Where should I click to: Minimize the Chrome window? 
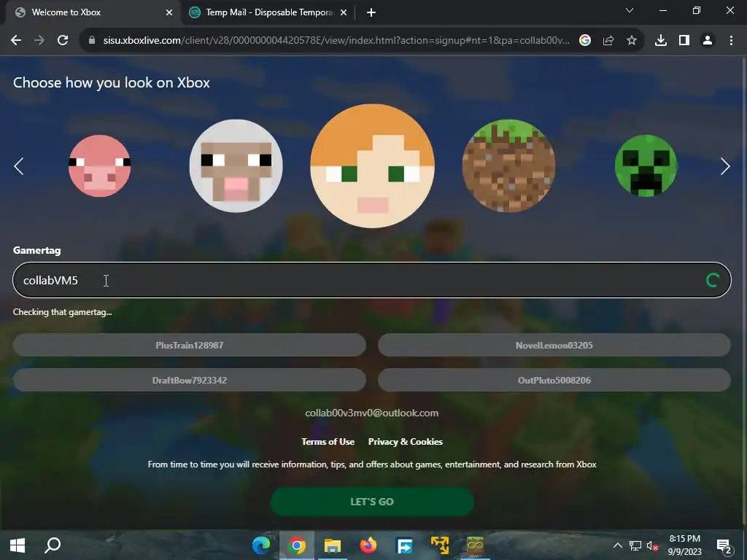662,10
